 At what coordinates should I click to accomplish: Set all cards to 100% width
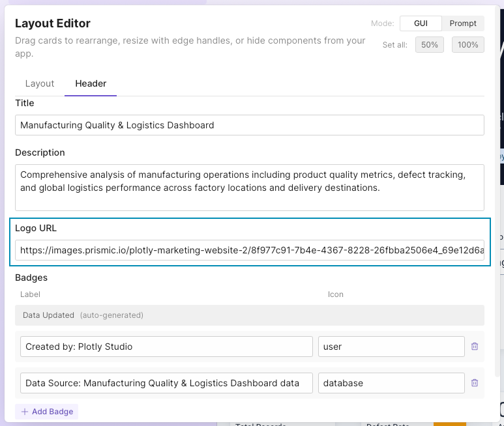(467, 45)
